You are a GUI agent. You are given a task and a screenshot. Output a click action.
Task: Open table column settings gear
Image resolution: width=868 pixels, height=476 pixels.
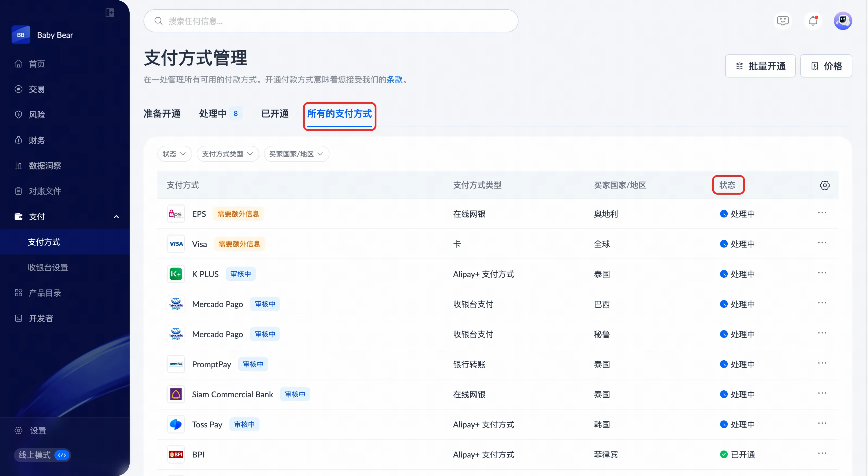click(x=825, y=185)
